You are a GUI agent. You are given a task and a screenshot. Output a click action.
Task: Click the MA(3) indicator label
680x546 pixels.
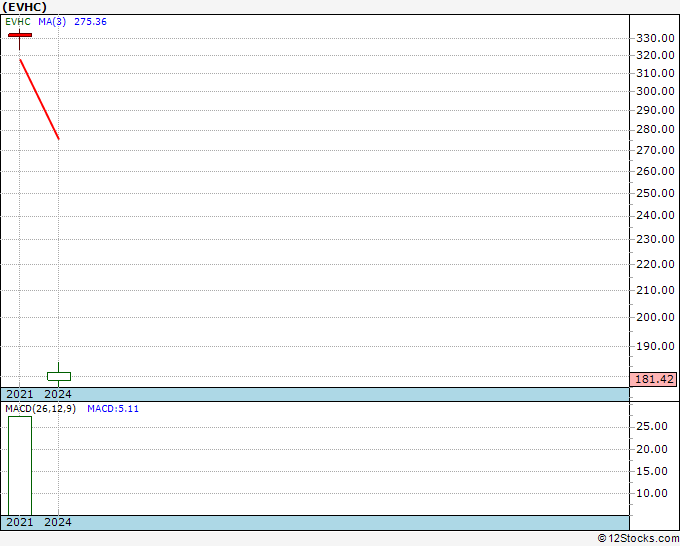point(52,22)
